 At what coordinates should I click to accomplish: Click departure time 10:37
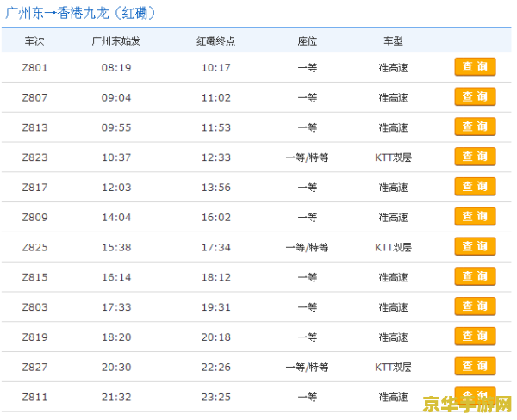point(116,157)
